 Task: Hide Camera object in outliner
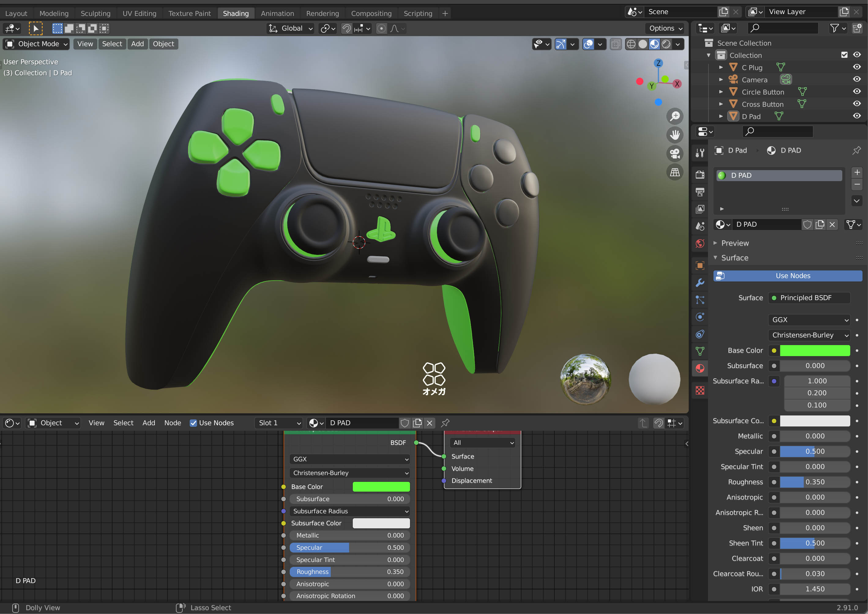857,80
